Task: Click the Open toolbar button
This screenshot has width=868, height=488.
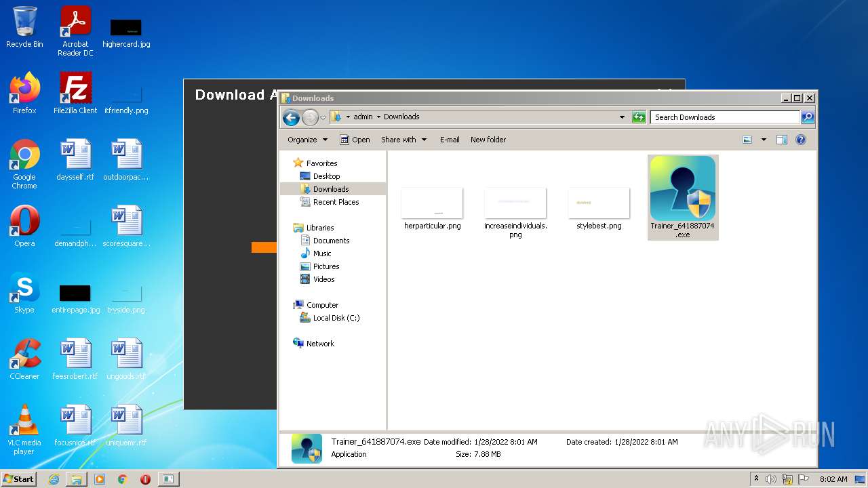Action: pyautogui.click(x=355, y=140)
